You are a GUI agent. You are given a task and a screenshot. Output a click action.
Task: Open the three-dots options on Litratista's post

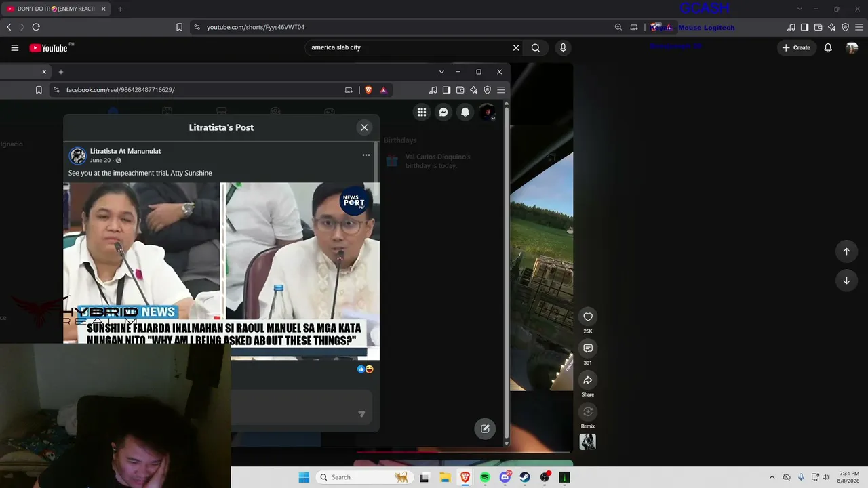pos(366,155)
